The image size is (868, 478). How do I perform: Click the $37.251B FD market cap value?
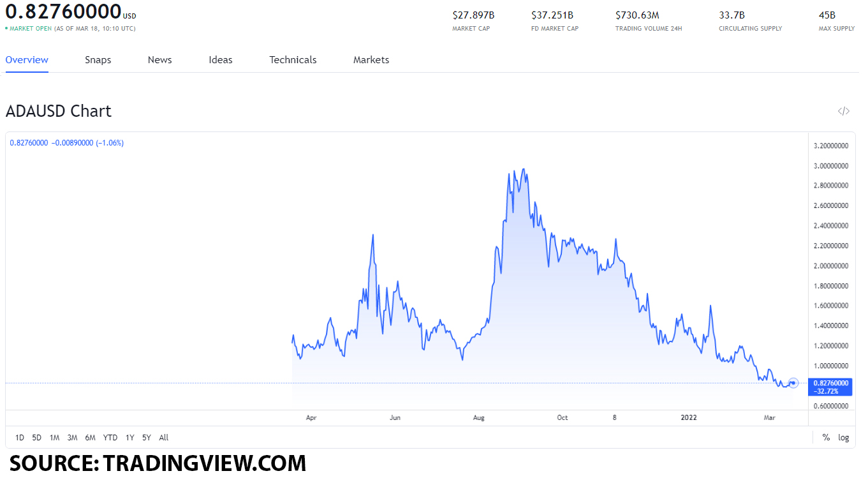pos(552,15)
